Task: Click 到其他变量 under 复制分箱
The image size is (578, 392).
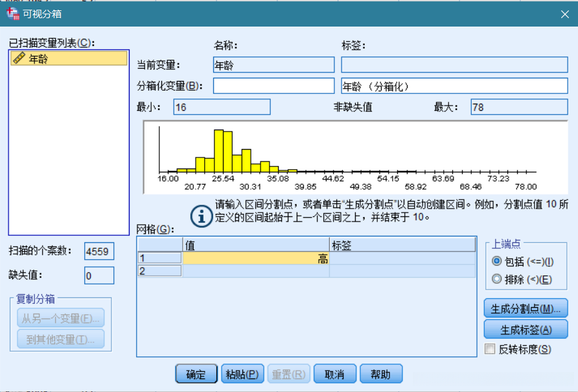Action: click(60, 340)
